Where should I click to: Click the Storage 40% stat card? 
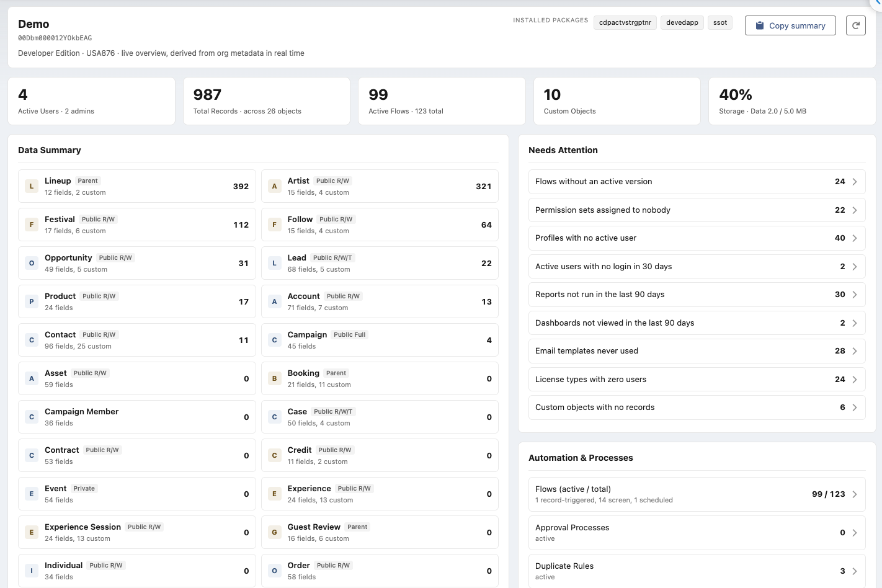coord(792,101)
